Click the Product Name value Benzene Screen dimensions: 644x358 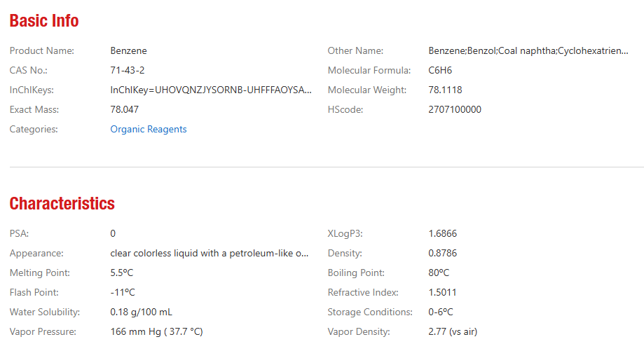pyautogui.click(x=129, y=50)
